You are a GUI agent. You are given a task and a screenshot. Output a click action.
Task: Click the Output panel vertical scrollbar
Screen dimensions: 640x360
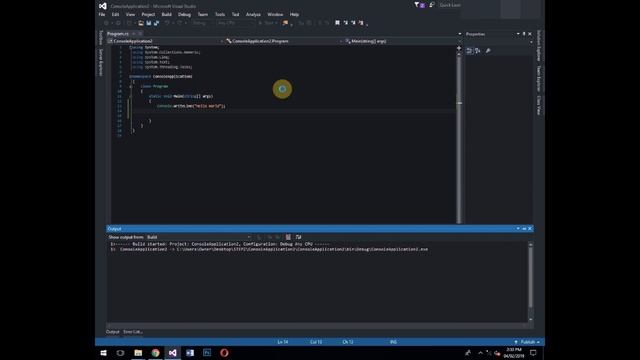[531, 282]
